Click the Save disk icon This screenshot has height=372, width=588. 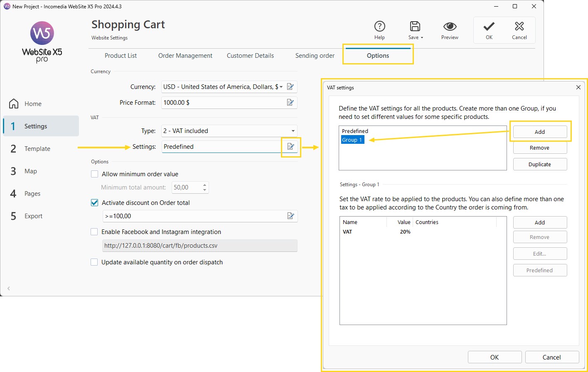tap(415, 27)
